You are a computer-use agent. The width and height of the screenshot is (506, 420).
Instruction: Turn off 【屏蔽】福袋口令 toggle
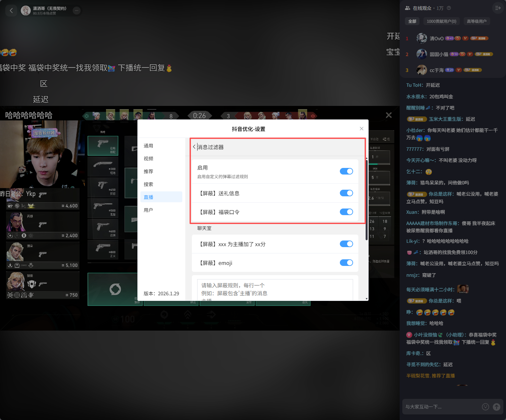346,212
